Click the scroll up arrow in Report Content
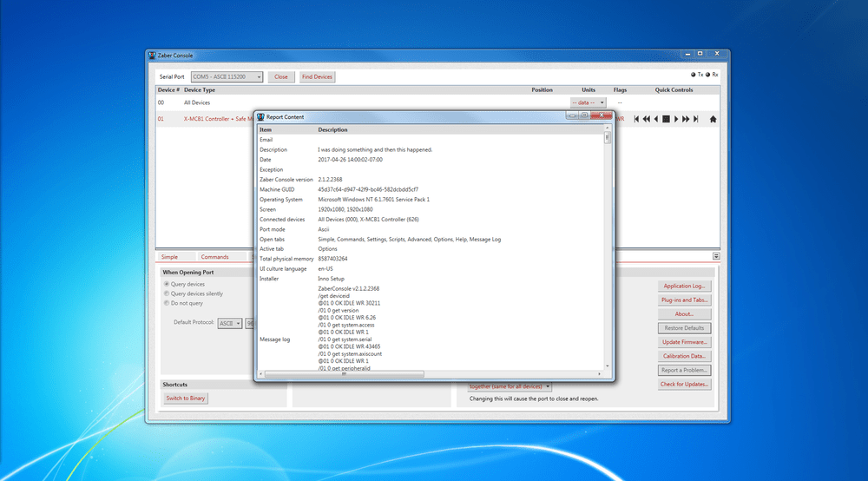 (x=608, y=128)
